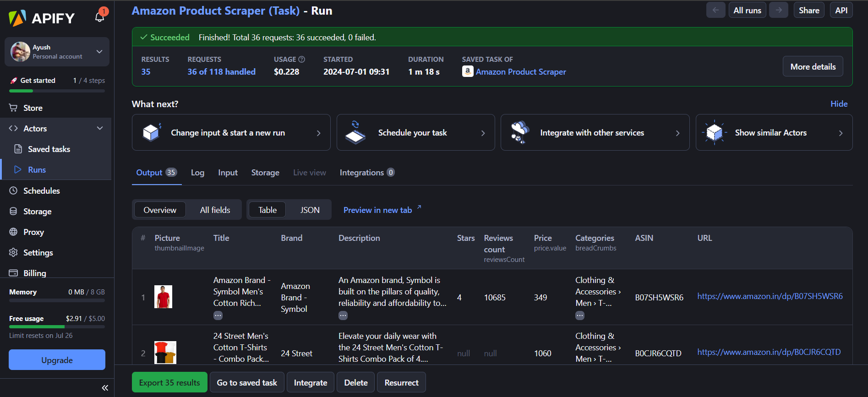Click the Free usage progress bar
The image size is (868, 397).
click(x=57, y=326)
